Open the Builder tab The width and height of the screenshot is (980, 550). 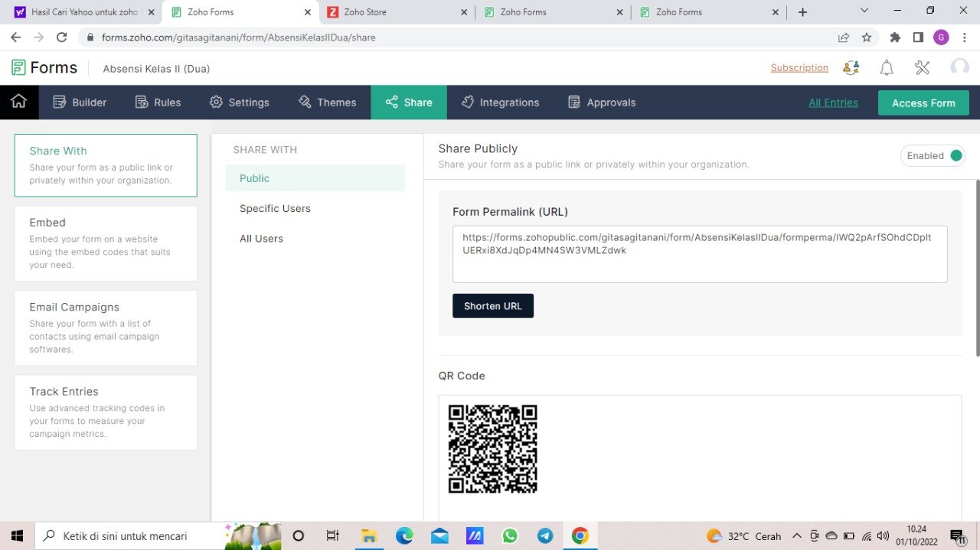[x=80, y=103]
